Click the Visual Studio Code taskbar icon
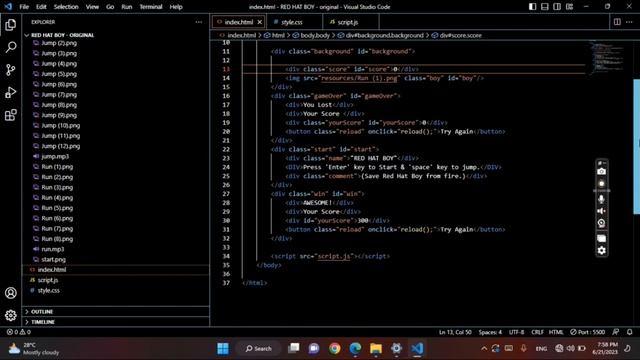Screen dimensions: 640x360 (x=417, y=349)
